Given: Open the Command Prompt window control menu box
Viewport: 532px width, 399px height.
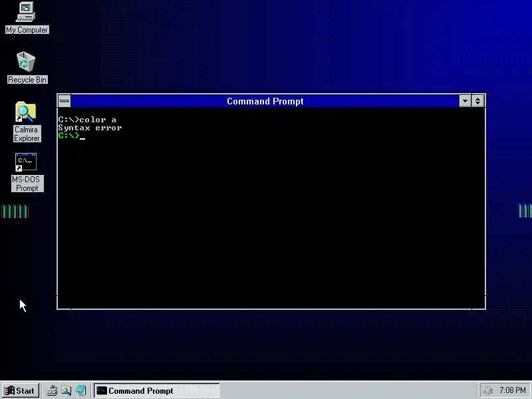Looking at the screenshot, I should point(64,101).
